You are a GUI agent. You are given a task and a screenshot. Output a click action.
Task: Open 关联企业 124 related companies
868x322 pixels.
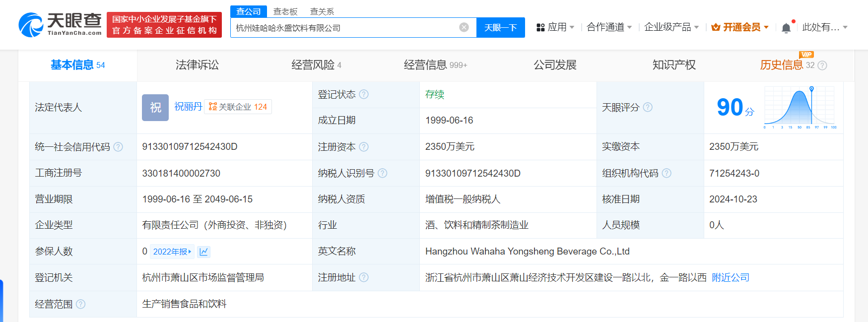click(x=238, y=107)
